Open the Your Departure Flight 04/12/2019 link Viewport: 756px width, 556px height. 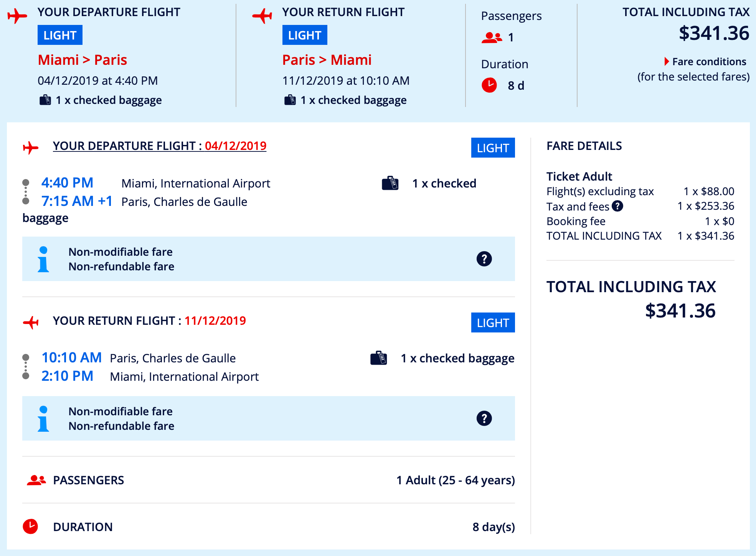(159, 146)
